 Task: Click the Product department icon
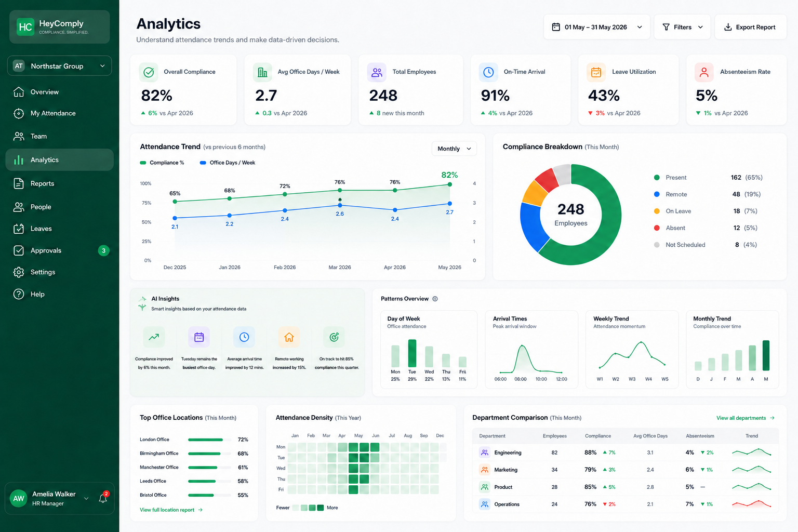(x=484, y=487)
